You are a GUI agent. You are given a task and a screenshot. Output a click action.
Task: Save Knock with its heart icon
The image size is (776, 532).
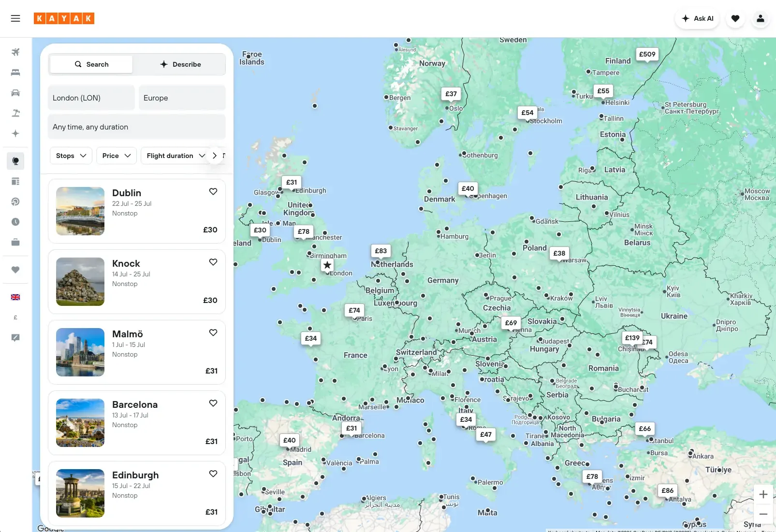point(213,262)
